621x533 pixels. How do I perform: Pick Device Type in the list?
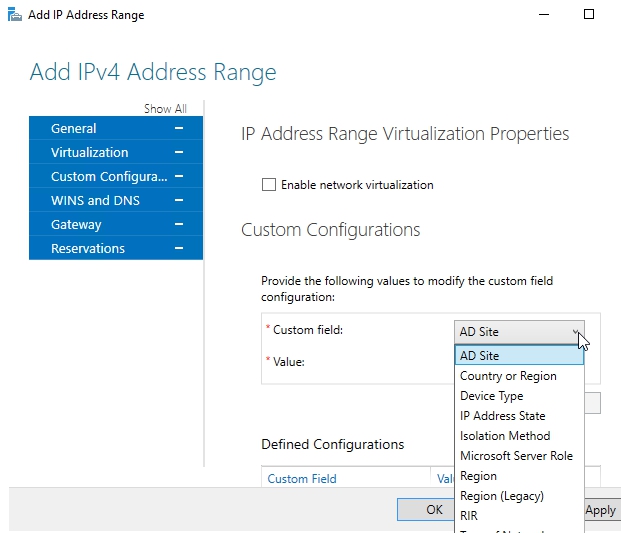[x=491, y=396]
